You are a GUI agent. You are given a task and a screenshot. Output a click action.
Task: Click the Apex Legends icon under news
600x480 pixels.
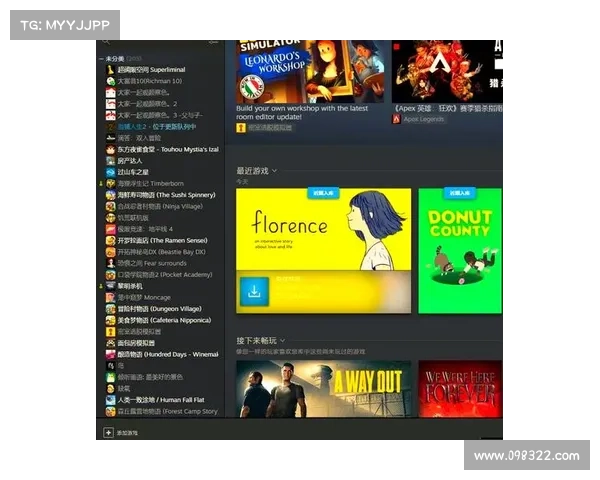point(396,119)
